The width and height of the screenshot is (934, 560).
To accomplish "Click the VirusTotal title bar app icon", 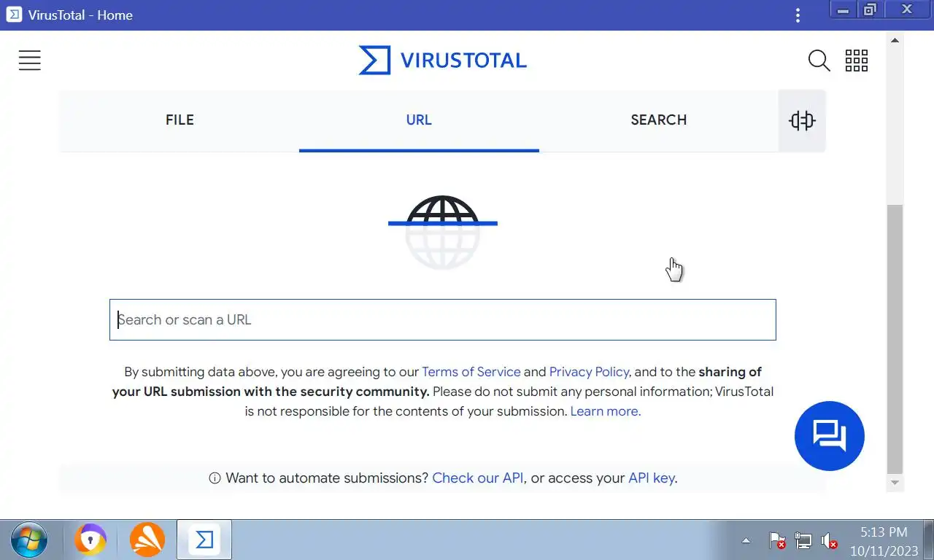I will point(14,15).
